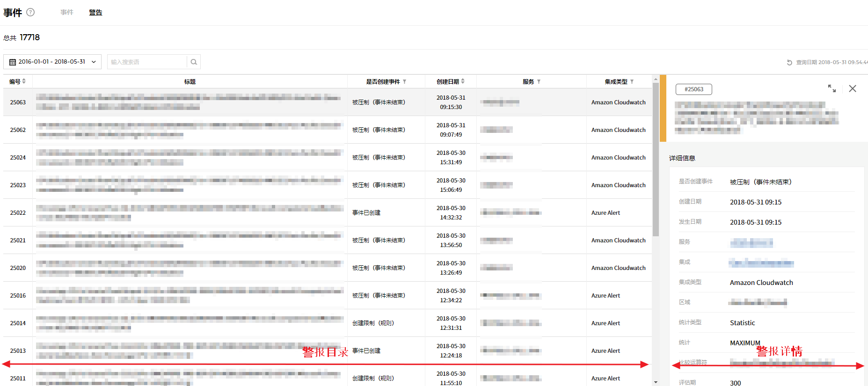Click the #25063 alert ID badge

(x=693, y=89)
